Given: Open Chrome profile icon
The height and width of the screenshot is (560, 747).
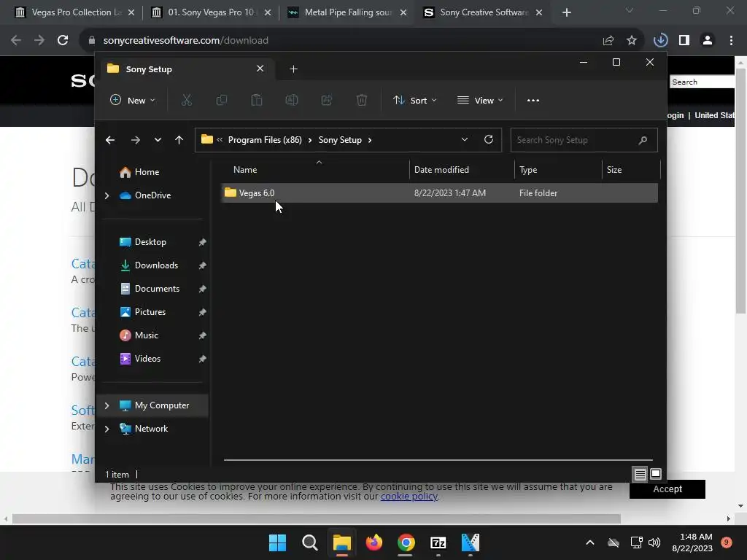Looking at the screenshot, I should pos(708,41).
